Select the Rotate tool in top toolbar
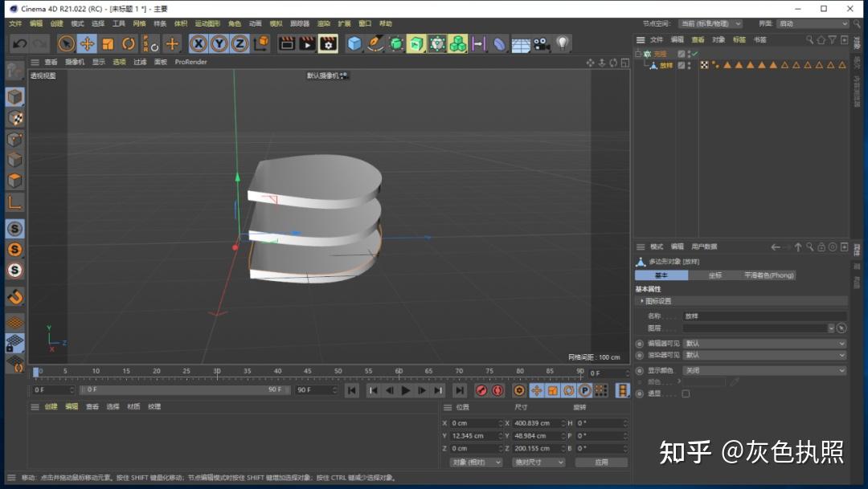 coord(129,44)
